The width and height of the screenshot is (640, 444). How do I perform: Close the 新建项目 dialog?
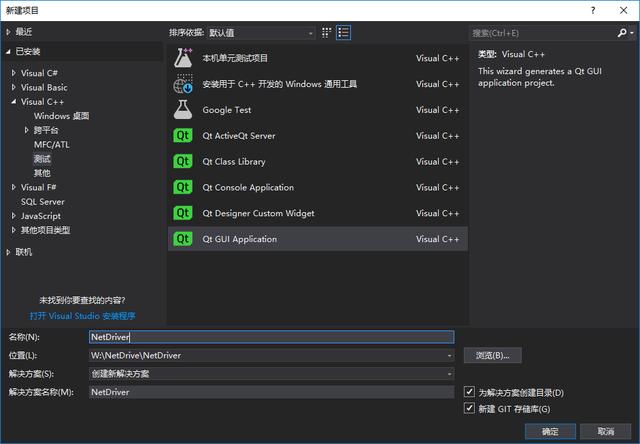point(623,11)
